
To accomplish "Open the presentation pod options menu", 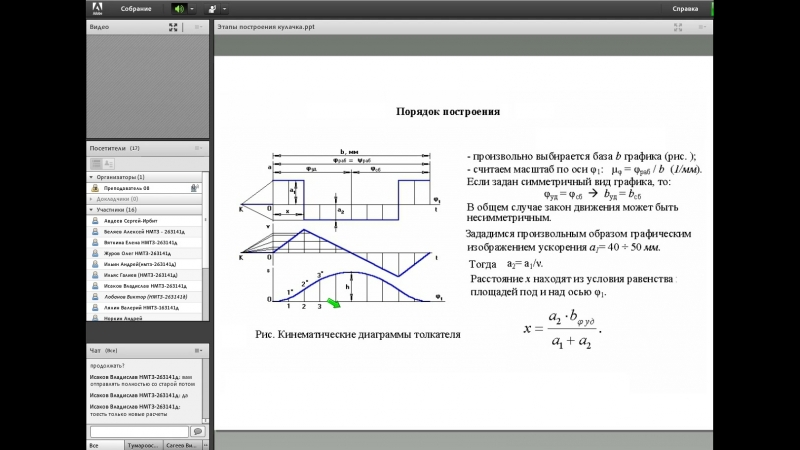I will point(702,27).
